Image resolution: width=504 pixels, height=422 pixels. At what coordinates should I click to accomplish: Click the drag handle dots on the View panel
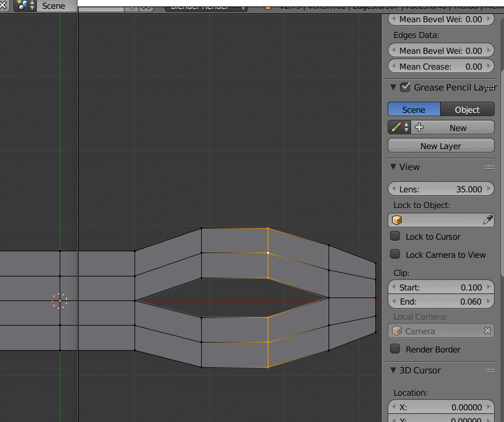(x=490, y=167)
